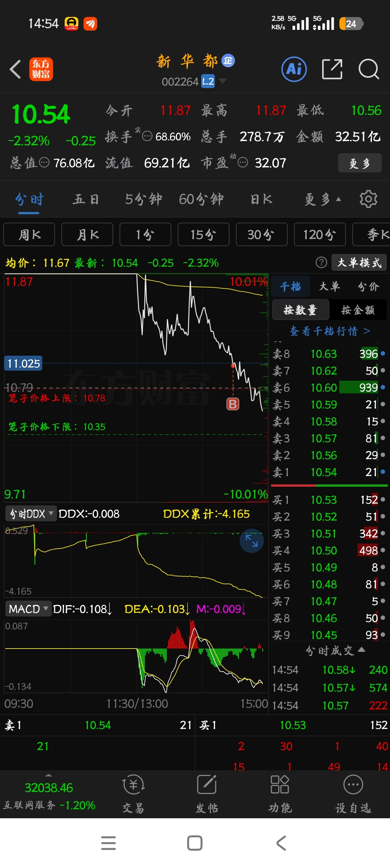Viewport: 390px width, 868px height.
Task: Open the 东方财富 app logo icon
Action: click(41, 69)
